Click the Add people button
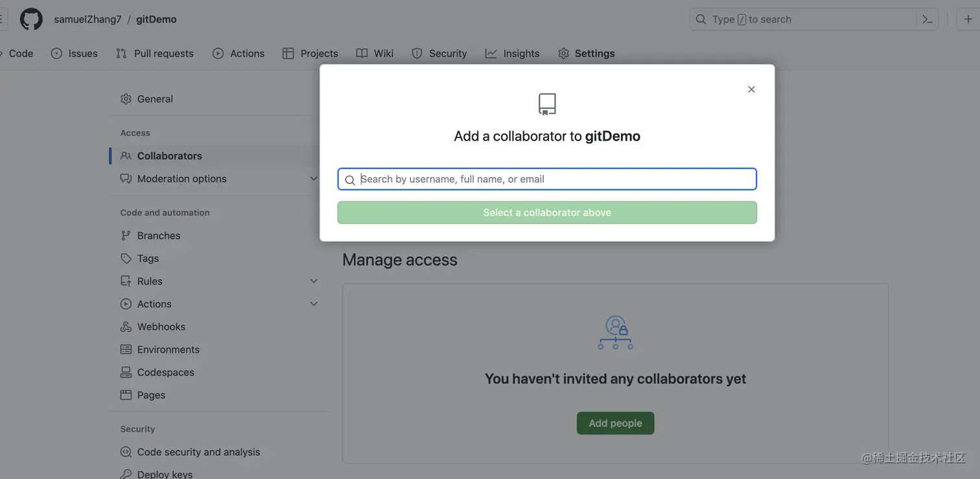The width and height of the screenshot is (980, 479). coord(616,423)
